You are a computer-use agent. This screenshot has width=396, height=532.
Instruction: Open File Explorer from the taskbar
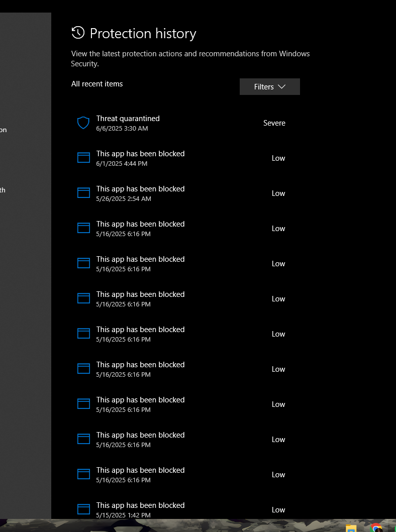(351, 528)
